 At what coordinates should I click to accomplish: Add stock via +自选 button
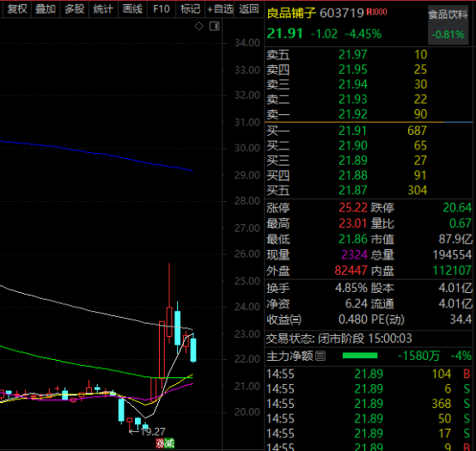[220, 9]
